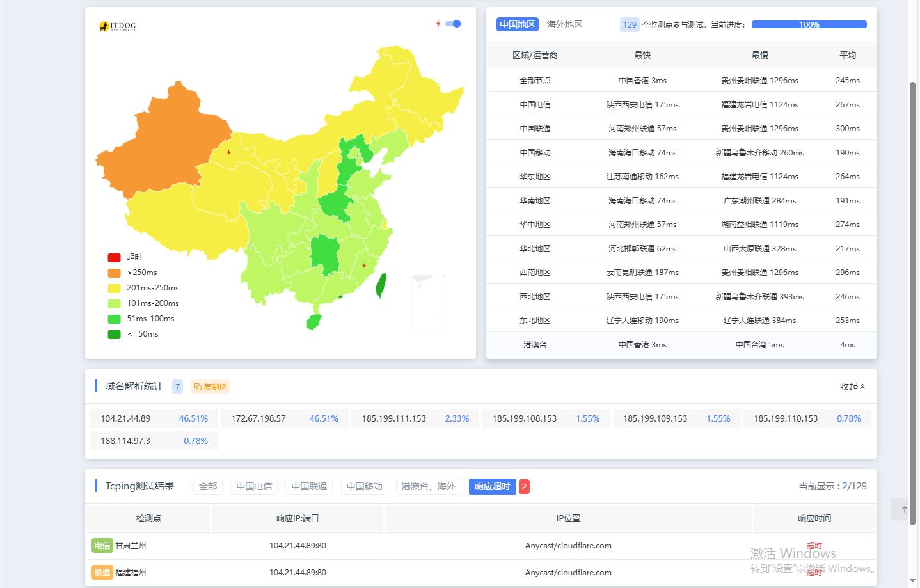
Task: Select IP 188.114.97.3 entry
Action: click(x=154, y=441)
